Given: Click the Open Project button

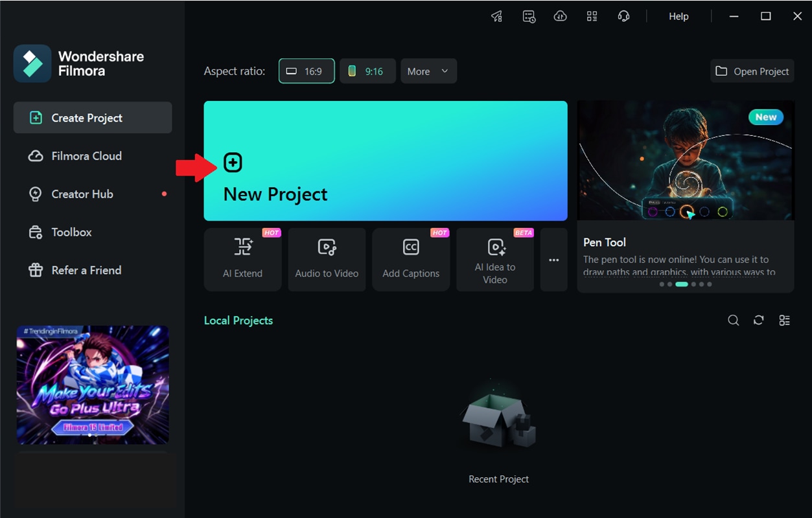Looking at the screenshot, I should 752,71.
